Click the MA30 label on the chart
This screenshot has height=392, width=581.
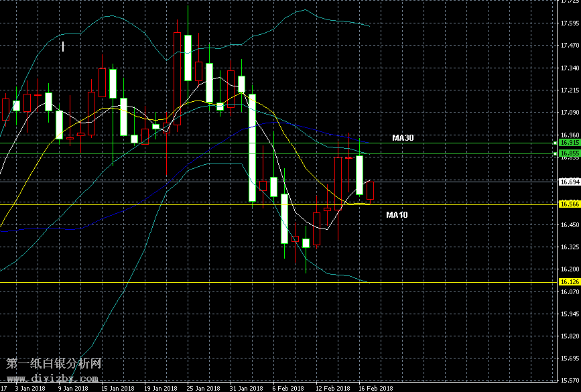point(403,138)
